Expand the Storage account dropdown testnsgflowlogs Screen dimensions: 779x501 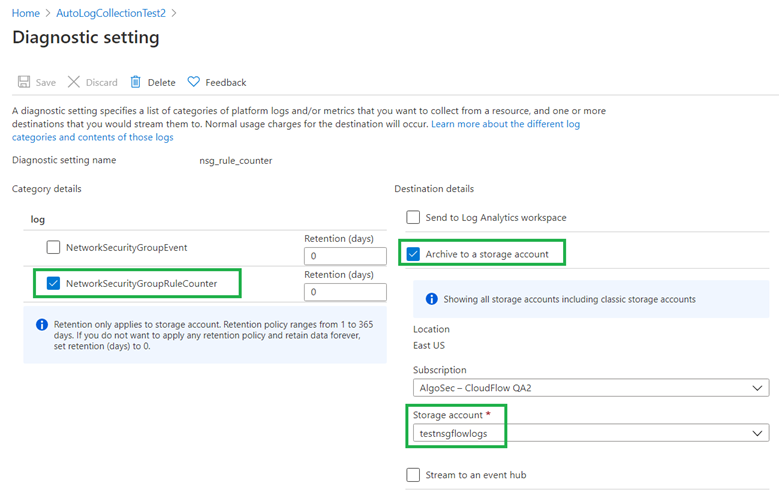point(591,433)
